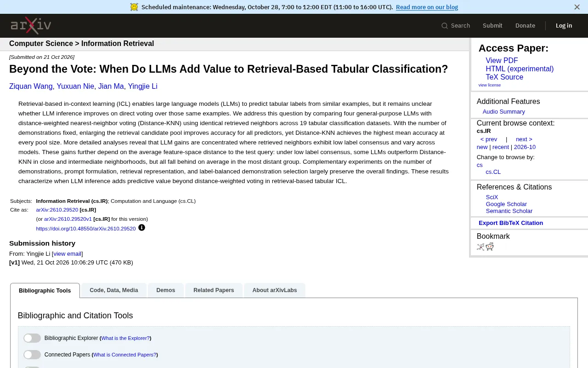This screenshot has width=588, height=368.
Task: Click the smiley icon in maintenance banner
Action: click(x=134, y=7)
